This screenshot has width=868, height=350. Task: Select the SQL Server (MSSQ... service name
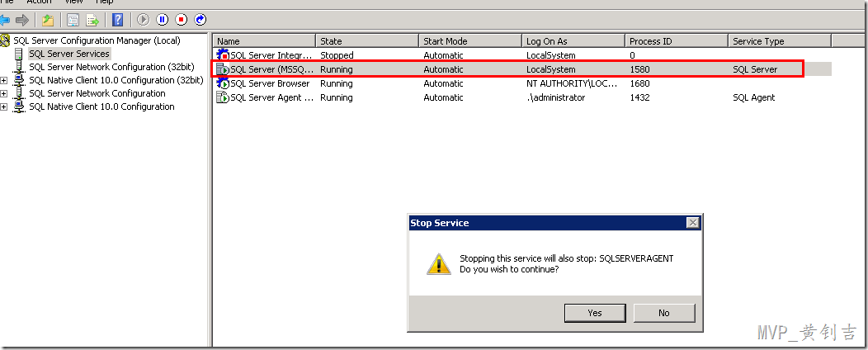(271, 70)
